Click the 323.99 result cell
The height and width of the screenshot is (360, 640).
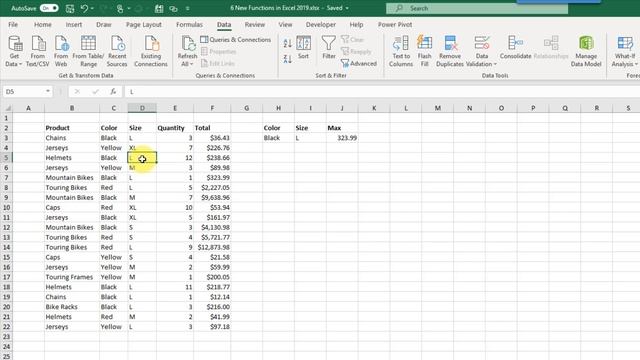(342, 138)
